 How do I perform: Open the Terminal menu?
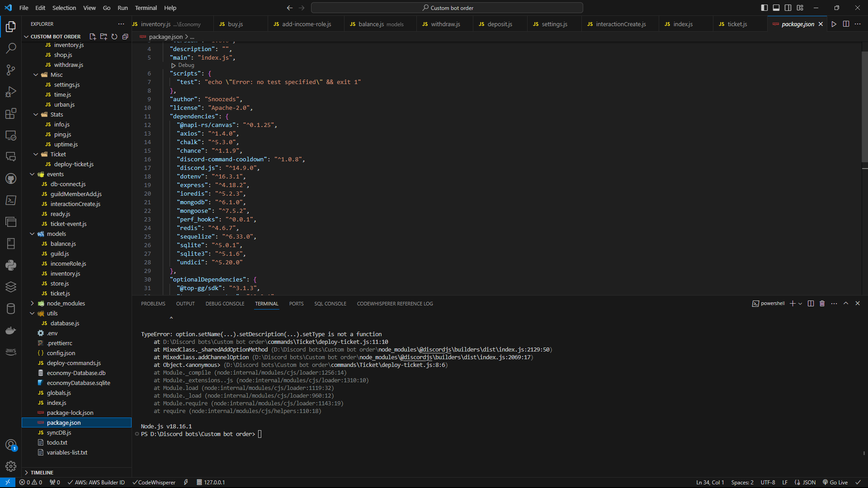point(146,8)
